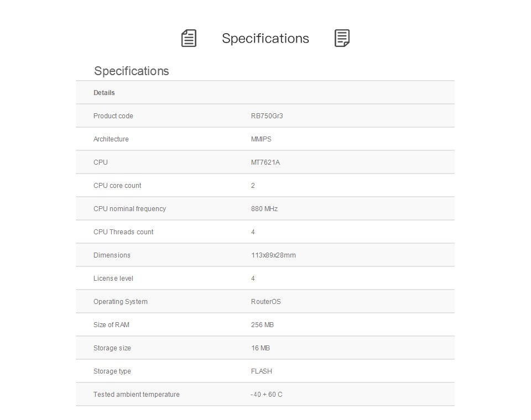This screenshot has height=420, width=531.
Task: Click the MT7621A CPU value
Action: click(x=265, y=162)
